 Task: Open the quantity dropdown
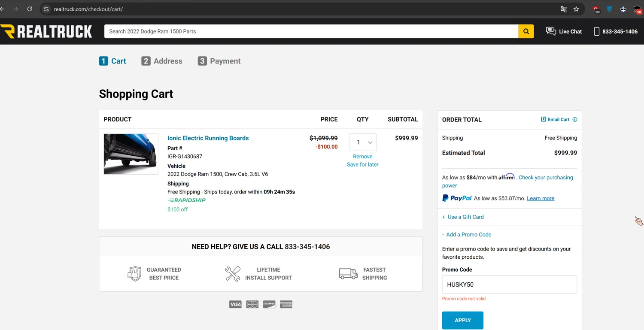point(363,142)
